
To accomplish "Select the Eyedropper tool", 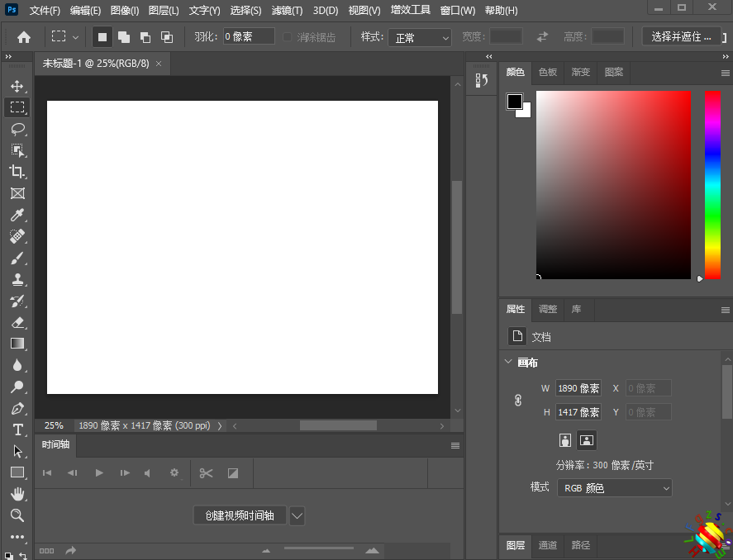I will [17, 215].
